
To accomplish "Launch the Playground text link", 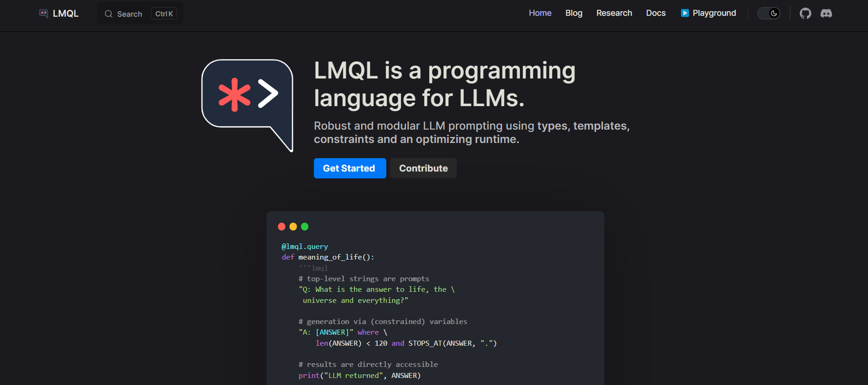I will [714, 13].
